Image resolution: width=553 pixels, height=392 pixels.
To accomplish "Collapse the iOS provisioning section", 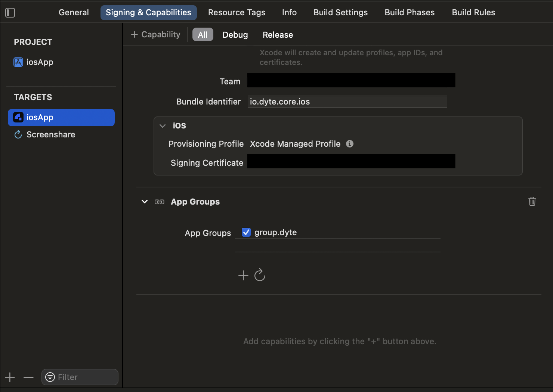I will (162, 126).
